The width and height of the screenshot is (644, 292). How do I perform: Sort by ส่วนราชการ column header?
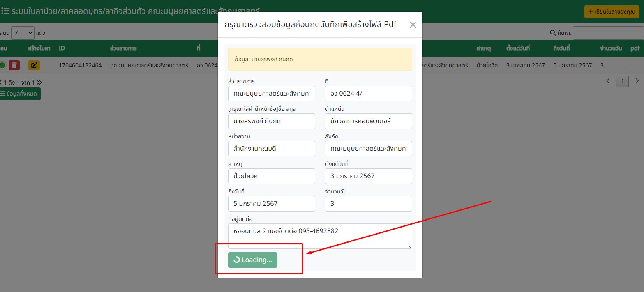(123, 48)
